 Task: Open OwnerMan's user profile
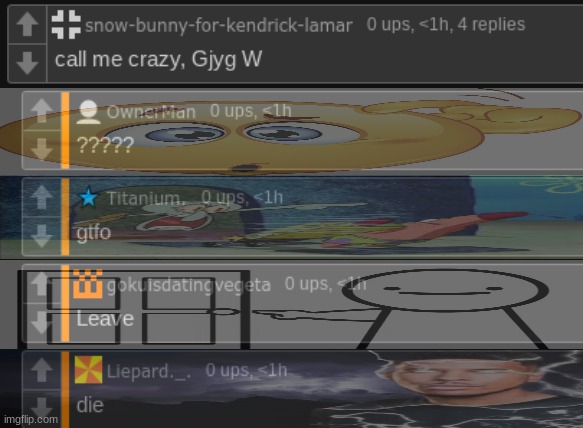[x=151, y=112]
